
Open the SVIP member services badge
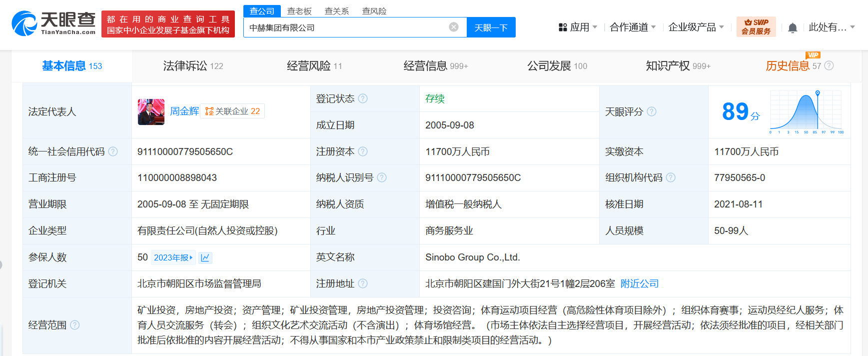click(x=756, y=27)
